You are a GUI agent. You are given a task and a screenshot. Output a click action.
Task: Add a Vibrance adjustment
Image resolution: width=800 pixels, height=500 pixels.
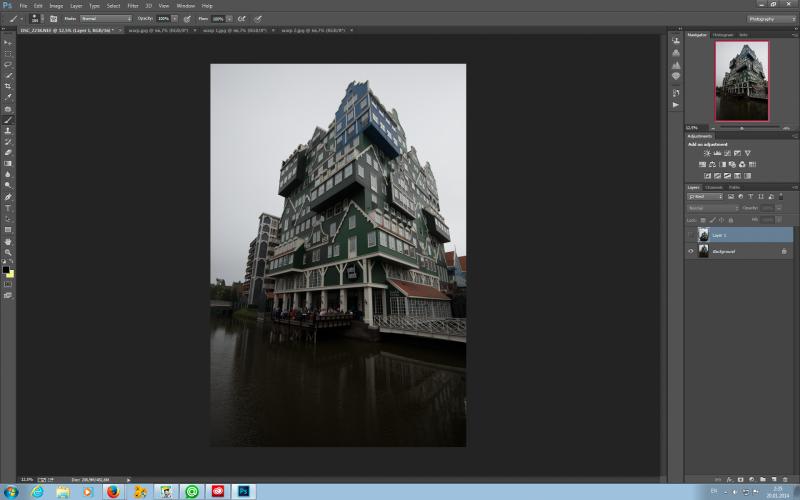[747, 153]
